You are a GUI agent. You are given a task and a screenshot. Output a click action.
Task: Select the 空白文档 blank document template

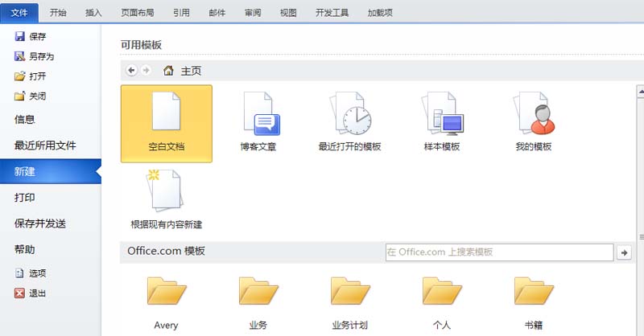pos(167,124)
